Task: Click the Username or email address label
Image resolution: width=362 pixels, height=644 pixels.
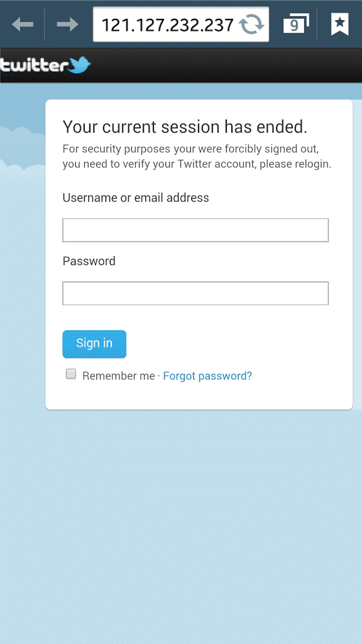Action: (136, 198)
